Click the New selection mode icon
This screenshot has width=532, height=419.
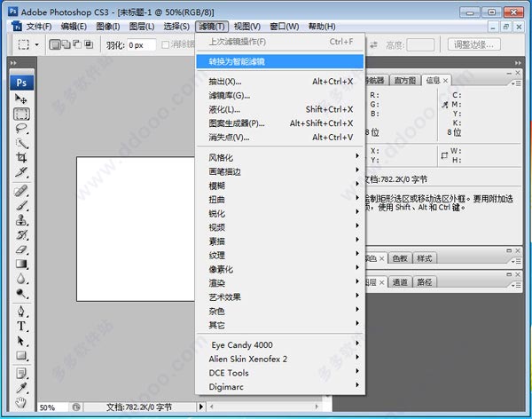pos(55,44)
